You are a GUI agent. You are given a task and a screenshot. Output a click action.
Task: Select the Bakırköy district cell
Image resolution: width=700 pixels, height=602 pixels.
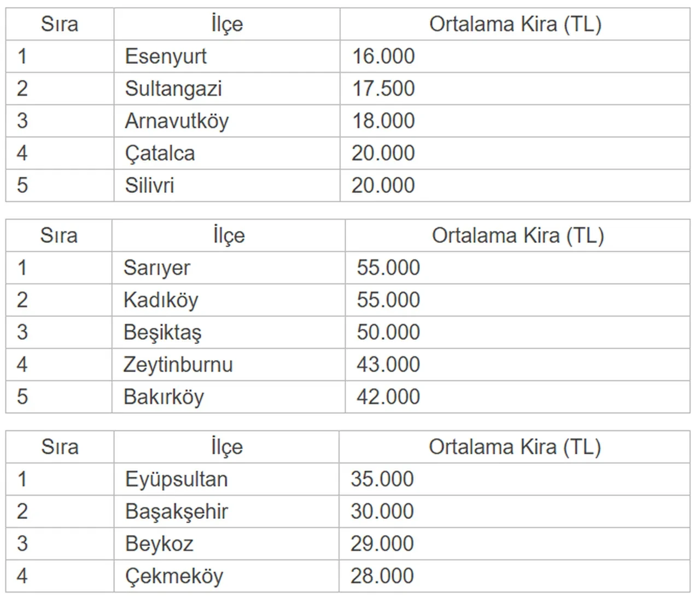[164, 397]
